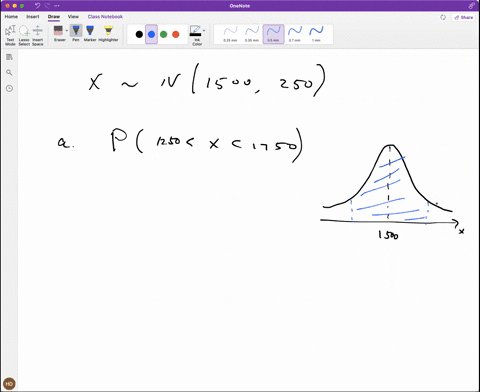Show notebook navigation pane icon

click(9, 57)
